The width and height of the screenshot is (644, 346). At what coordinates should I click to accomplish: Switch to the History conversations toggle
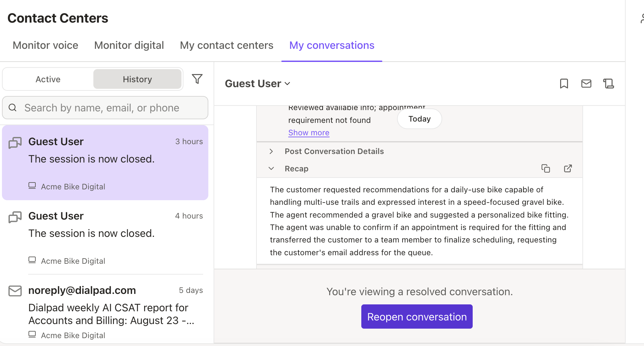coord(138,79)
